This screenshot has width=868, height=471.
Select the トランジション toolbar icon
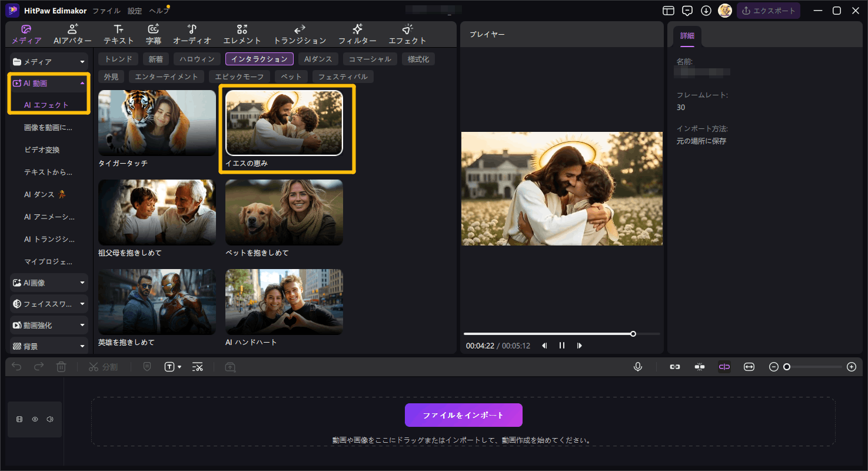coord(300,34)
